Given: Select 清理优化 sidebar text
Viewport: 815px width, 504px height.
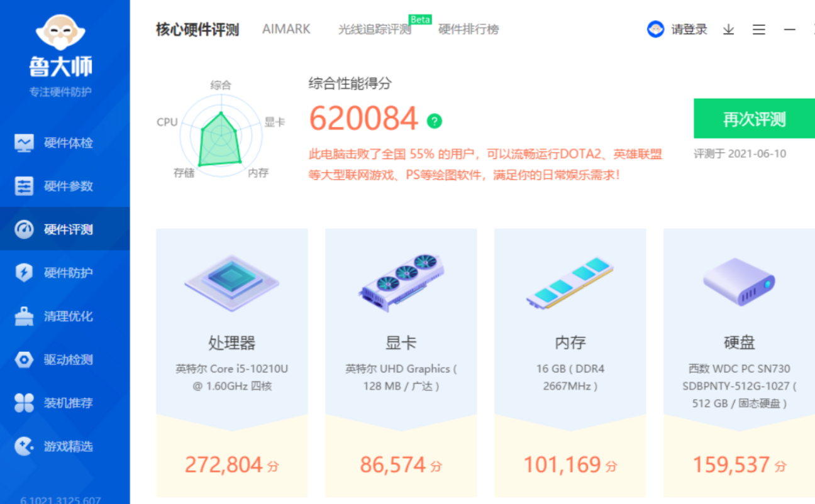Looking at the screenshot, I should [x=69, y=316].
